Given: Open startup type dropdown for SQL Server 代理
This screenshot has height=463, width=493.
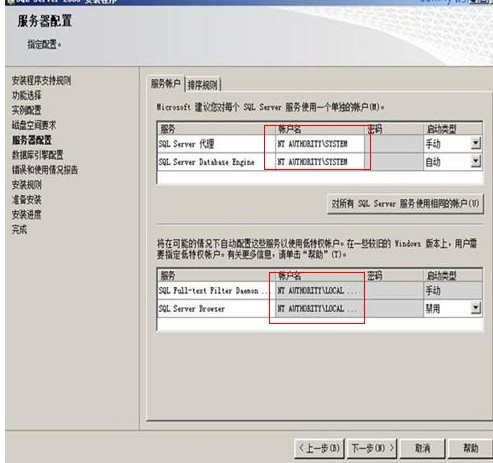Looking at the screenshot, I should [476, 144].
